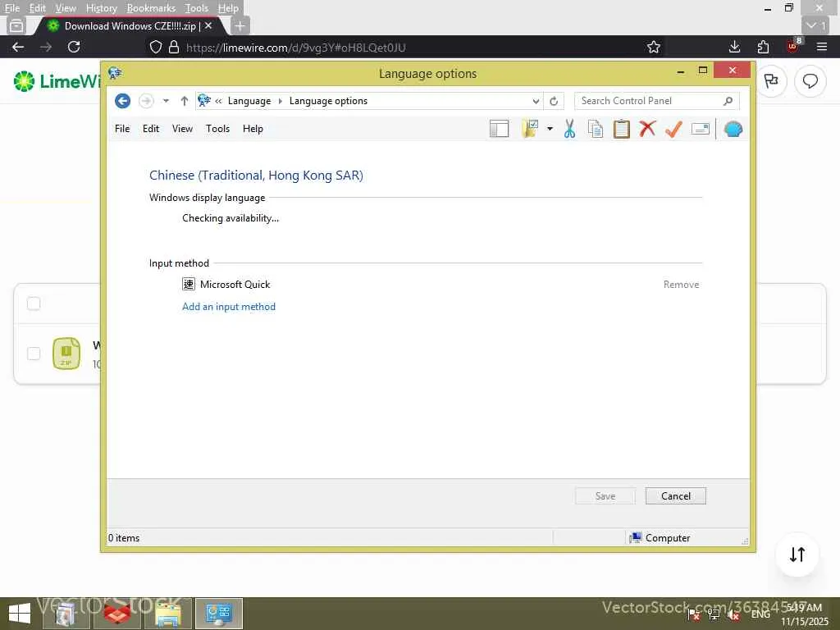
Task: Click LimeWire report flag icon
Action: click(x=771, y=81)
